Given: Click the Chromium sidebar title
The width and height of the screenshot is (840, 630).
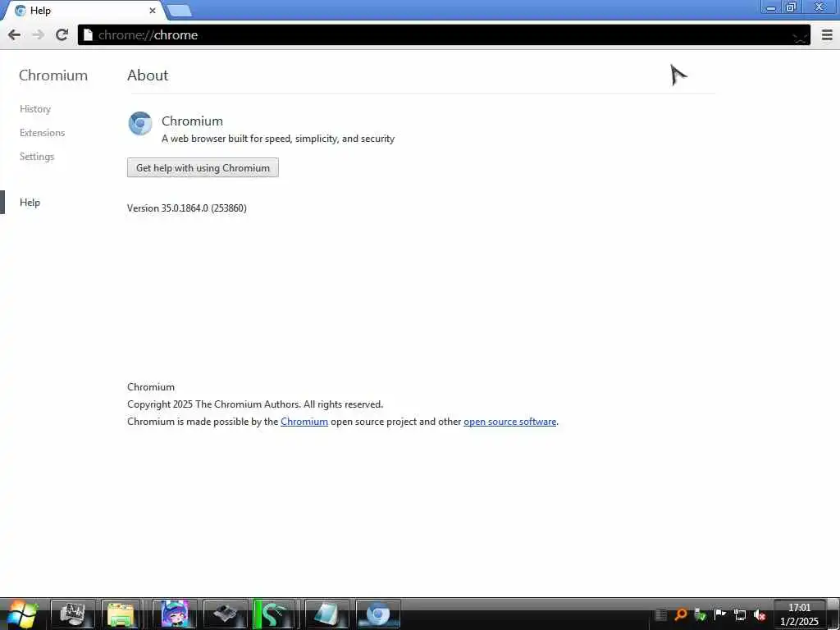Looking at the screenshot, I should click(53, 75).
